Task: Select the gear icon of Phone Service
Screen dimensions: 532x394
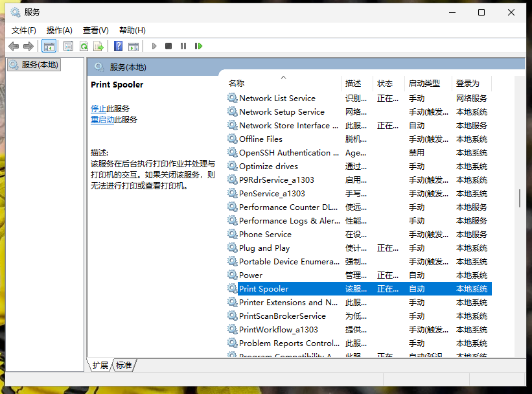Action: tap(233, 234)
